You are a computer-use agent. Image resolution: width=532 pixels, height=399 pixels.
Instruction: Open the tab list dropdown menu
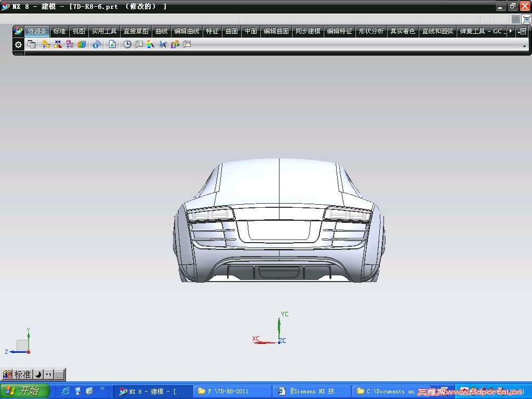tap(522, 31)
